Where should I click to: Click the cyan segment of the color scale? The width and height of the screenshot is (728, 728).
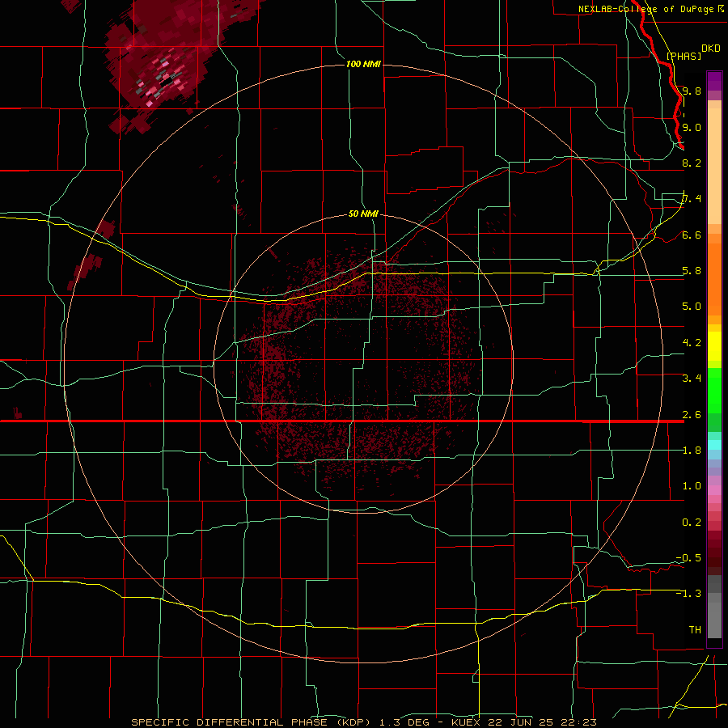pyautogui.click(x=714, y=445)
